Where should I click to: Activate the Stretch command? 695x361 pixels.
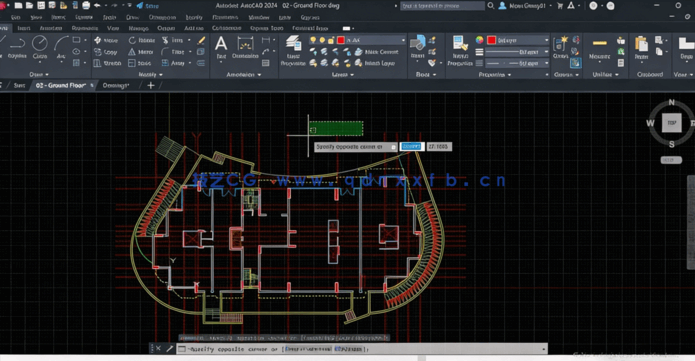click(x=108, y=63)
